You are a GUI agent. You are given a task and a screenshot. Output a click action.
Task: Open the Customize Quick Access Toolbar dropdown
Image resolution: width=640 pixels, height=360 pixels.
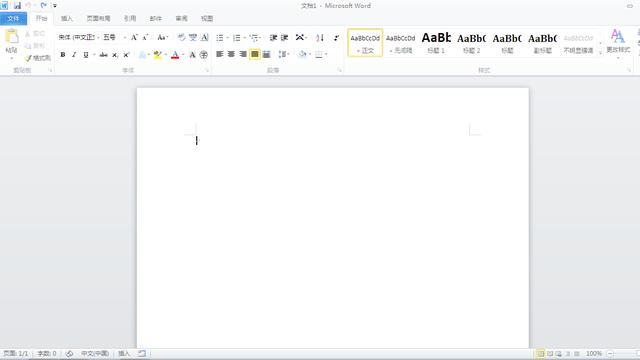55,6
